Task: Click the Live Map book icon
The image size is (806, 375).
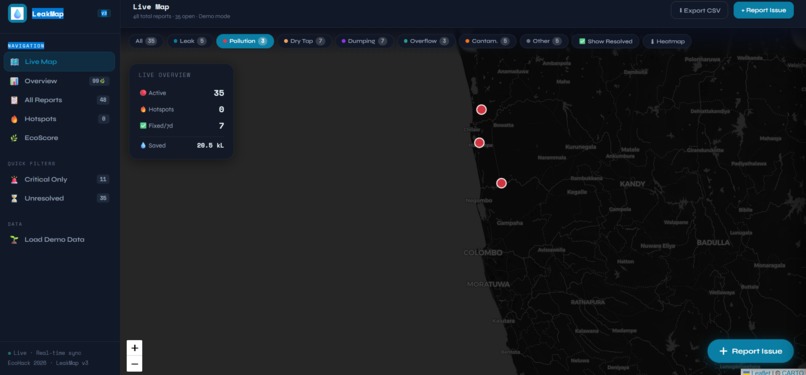Action: tap(14, 62)
